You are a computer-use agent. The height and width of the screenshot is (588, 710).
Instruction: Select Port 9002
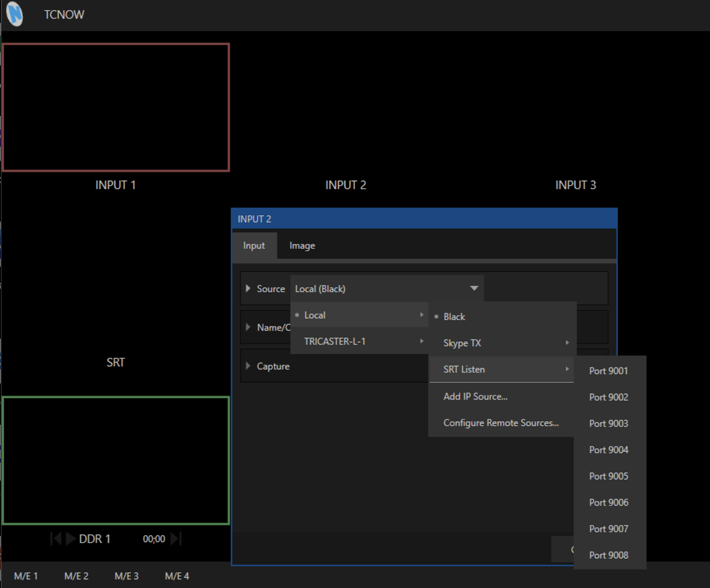click(610, 397)
